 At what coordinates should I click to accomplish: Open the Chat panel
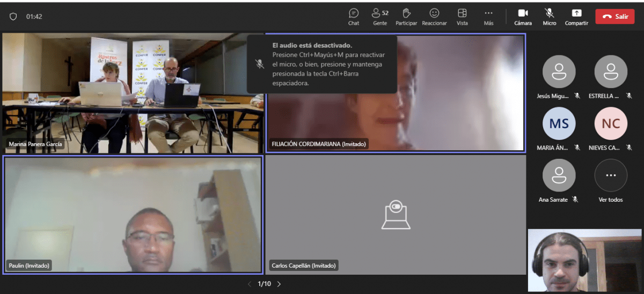[x=354, y=16]
